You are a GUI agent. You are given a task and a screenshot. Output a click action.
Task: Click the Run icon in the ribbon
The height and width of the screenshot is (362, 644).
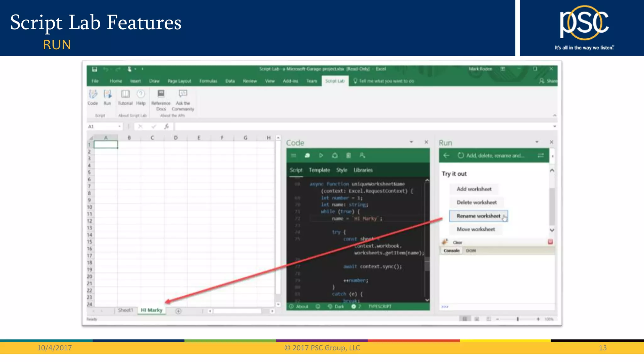pyautogui.click(x=108, y=97)
